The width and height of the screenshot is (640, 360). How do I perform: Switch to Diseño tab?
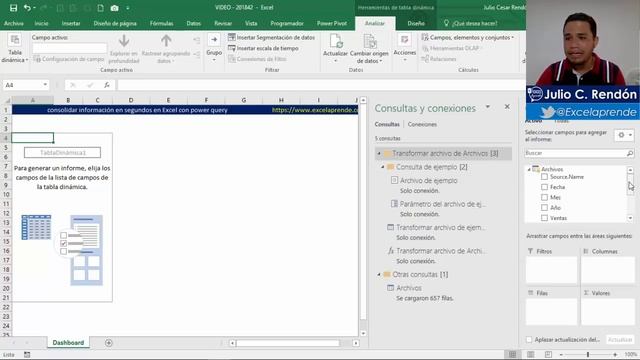click(x=416, y=24)
